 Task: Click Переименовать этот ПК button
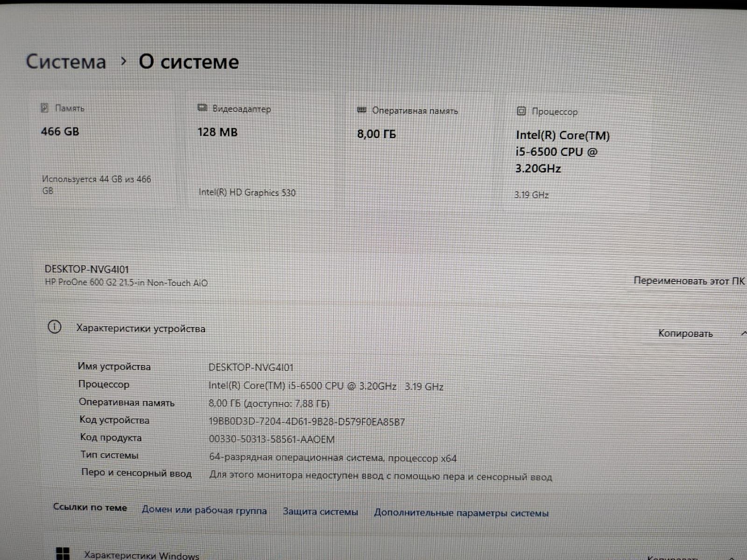689,281
